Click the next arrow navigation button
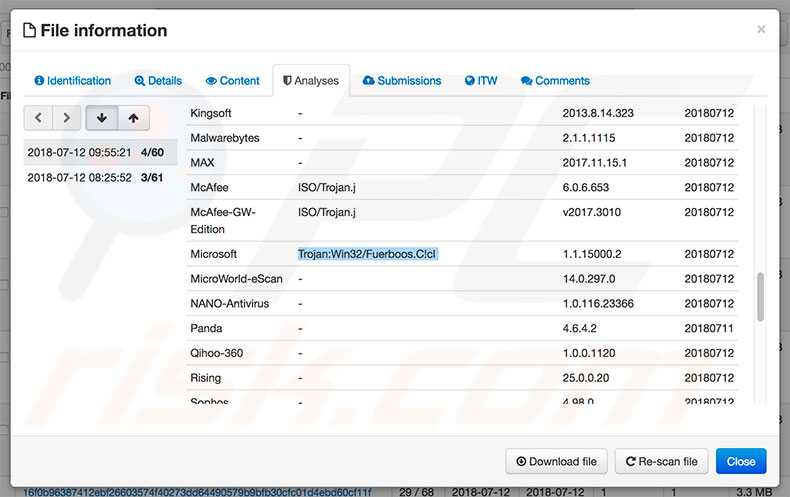This screenshot has height=497, width=790. click(66, 118)
